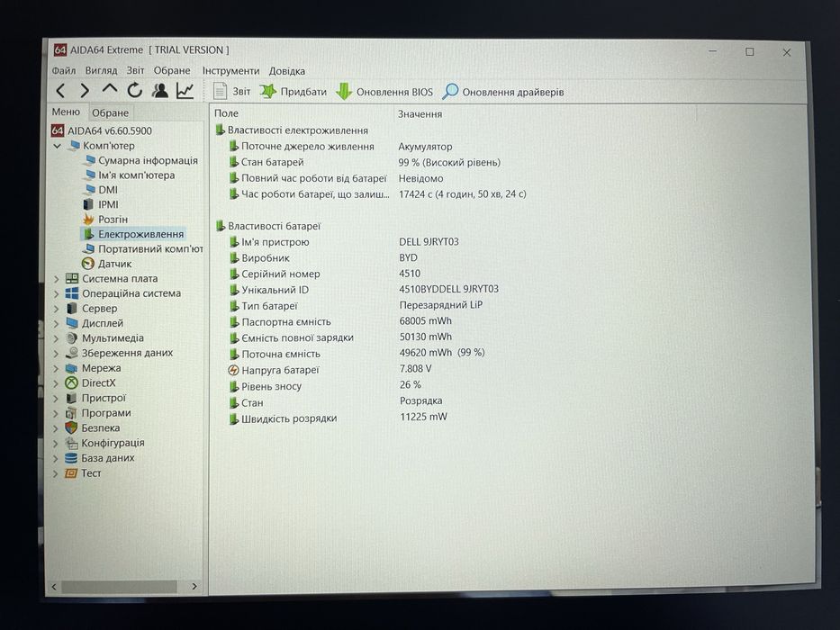The image size is (840, 630).
Task: Open the Звіт report button
Action: [231, 91]
